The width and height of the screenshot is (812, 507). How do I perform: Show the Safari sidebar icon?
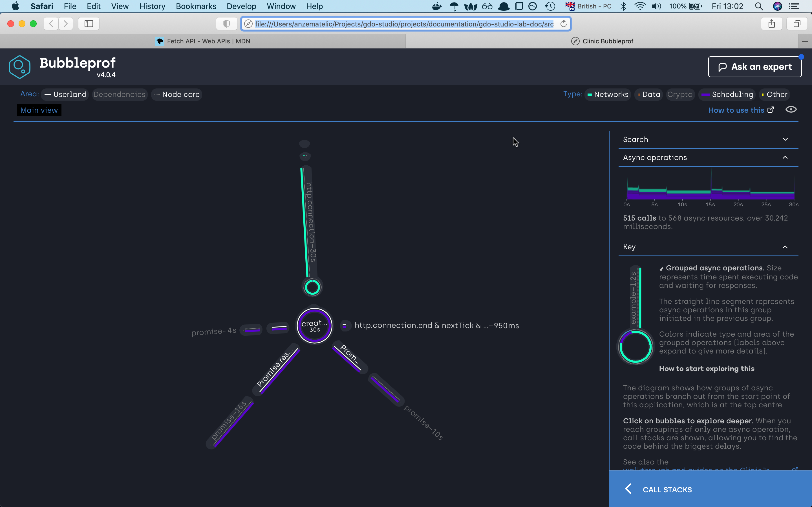89,24
